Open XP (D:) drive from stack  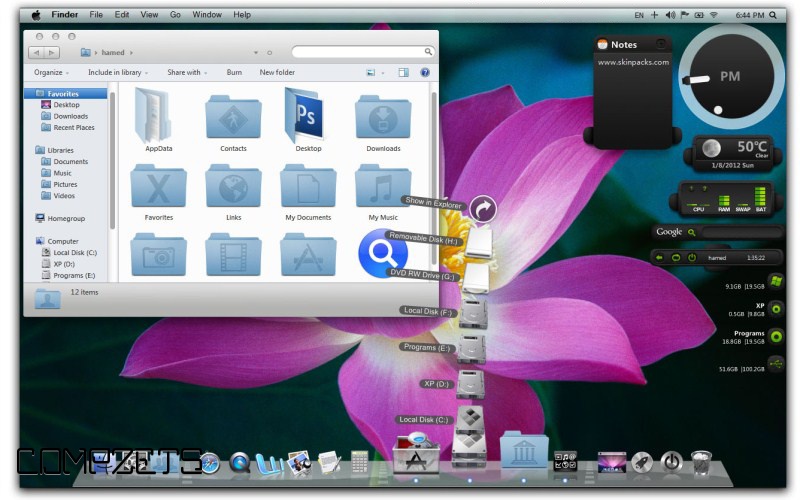pos(470,385)
